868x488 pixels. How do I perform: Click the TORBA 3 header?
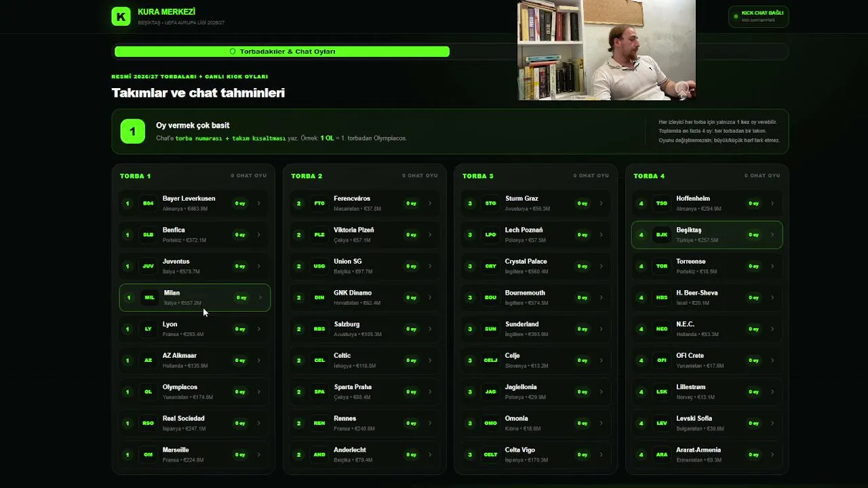tap(478, 176)
